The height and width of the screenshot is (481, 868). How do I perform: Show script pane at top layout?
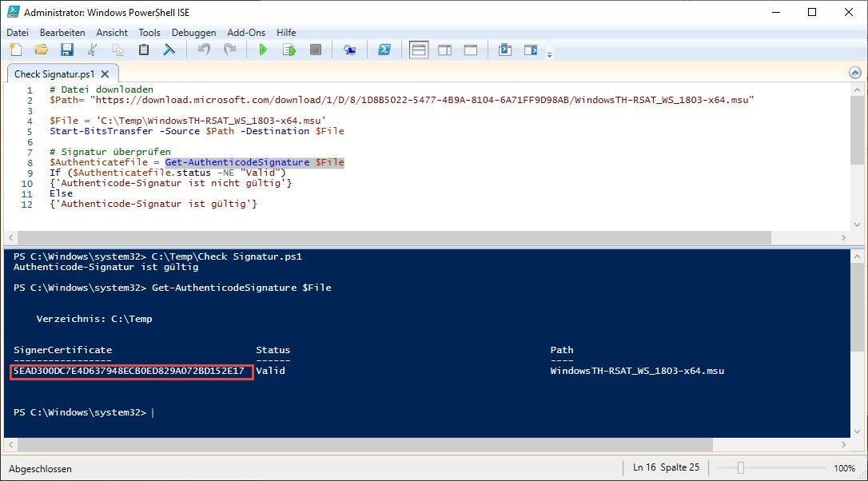point(419,50)
